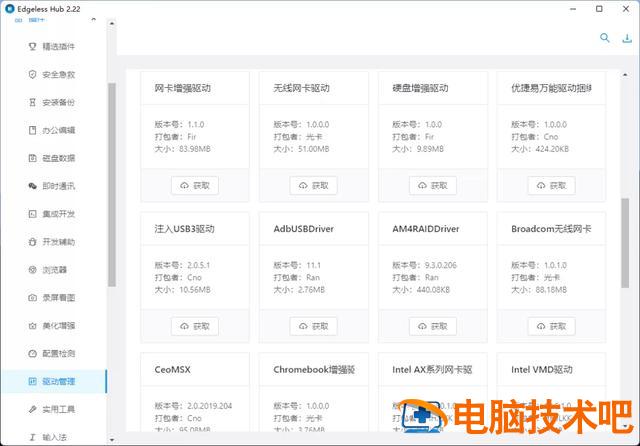Click the Intel AX系列网卡驱 card title
This screenshot has height=446, width=640.
[x=432, y=370]
